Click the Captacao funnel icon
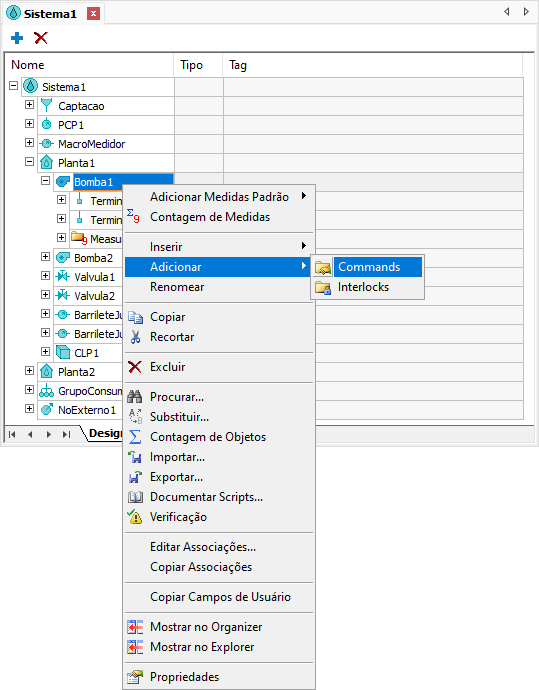539x690 pixels. coord(46,106)
